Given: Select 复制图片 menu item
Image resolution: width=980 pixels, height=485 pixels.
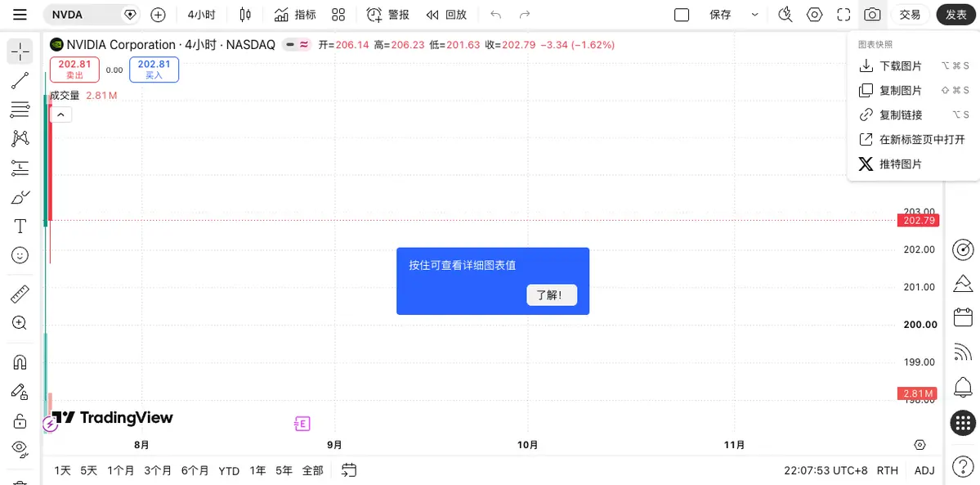Looking at the screenshot, I should coord(913,90).
